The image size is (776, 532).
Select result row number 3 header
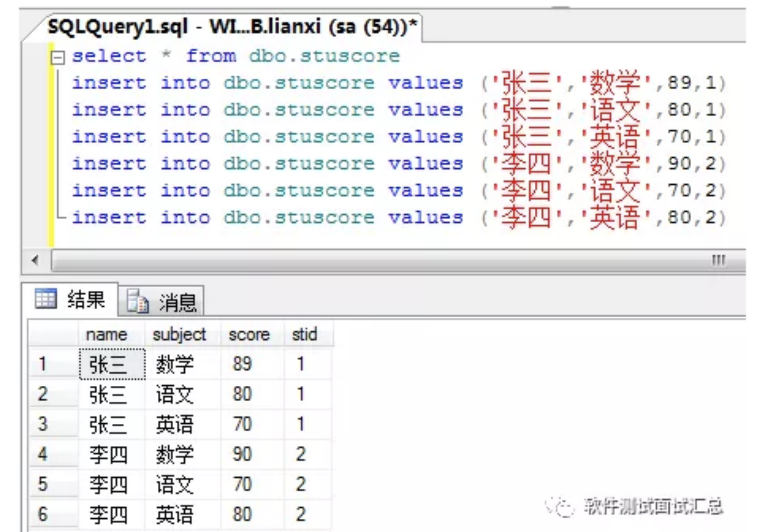54,424
